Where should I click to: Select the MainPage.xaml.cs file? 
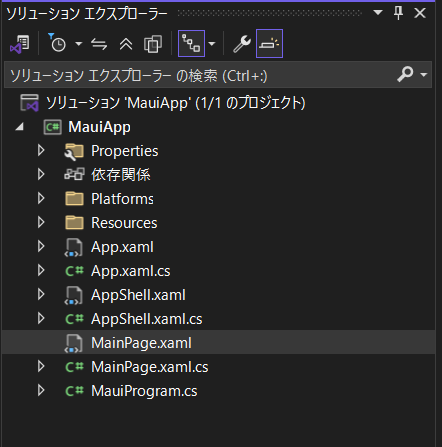(150, 367)
